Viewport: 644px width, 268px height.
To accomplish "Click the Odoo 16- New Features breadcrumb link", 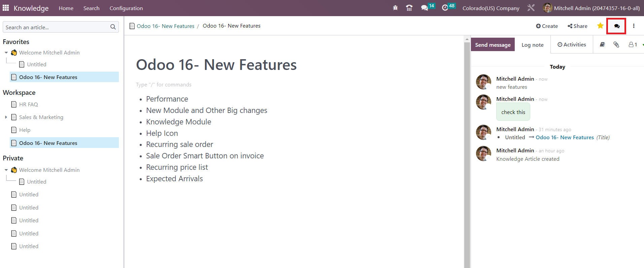I will click(x=166, y=26).
